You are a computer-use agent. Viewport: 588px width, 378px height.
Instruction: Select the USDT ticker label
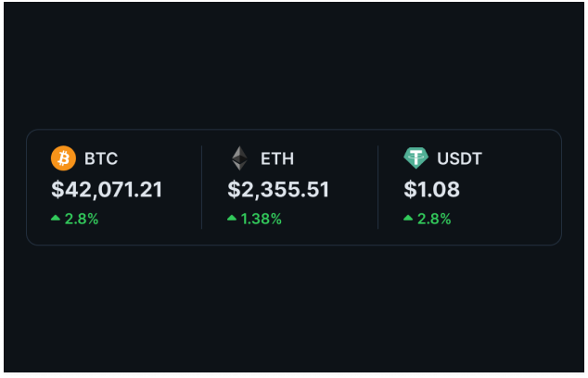pos(460,158)
